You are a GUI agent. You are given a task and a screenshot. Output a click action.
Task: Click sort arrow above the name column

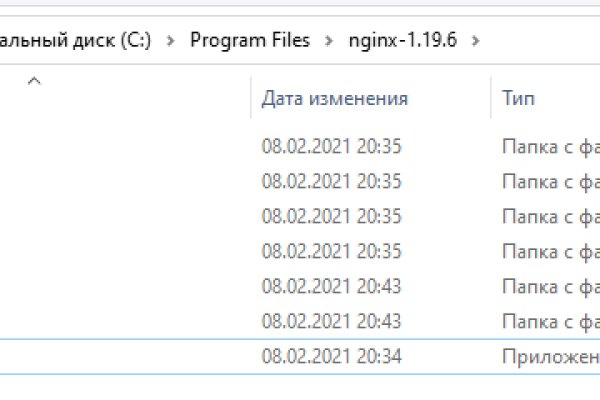[33, 82]
